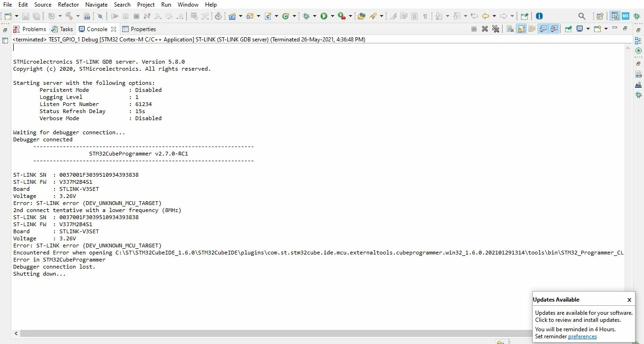Open the Run button dropdown arrow
This screenshot has height=344, width=644.
tap(332, 16)
